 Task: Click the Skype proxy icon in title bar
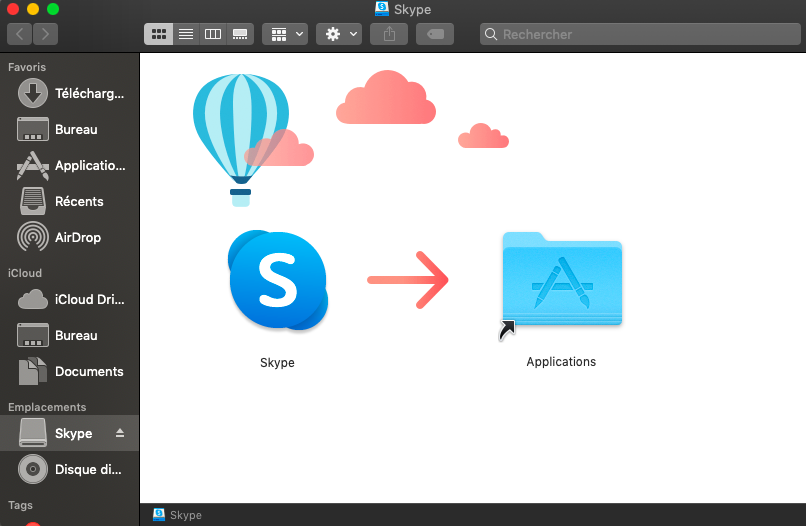click(x=382, y=9)
